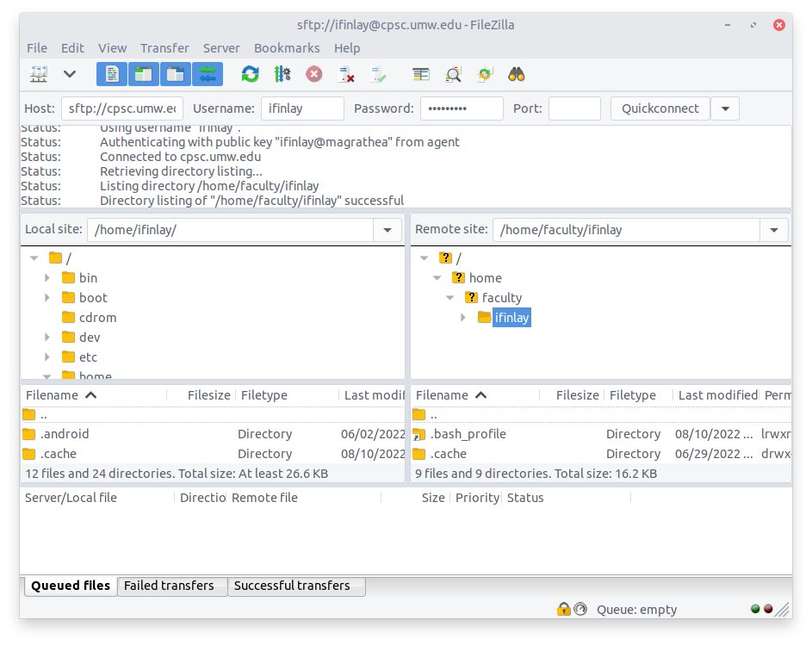Click the Password input field

(x=462, y=109)
